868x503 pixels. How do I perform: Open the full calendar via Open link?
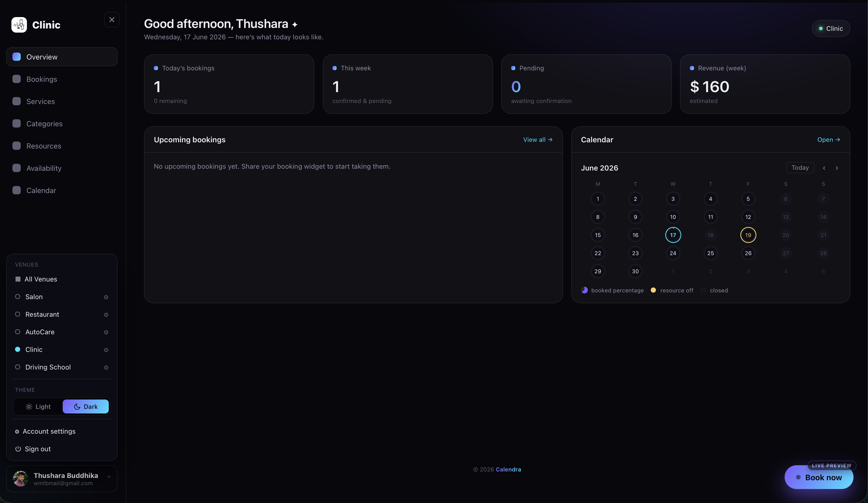[828, 140]
